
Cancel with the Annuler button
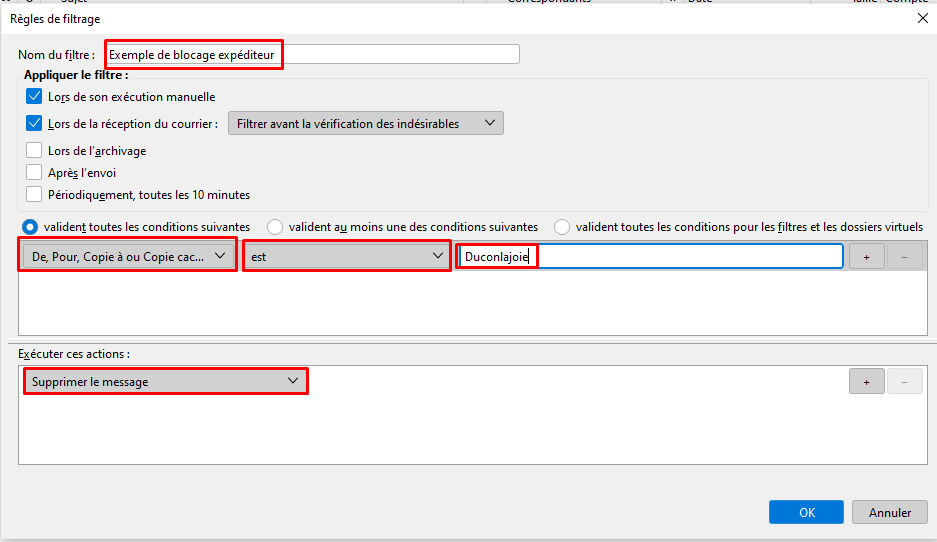pos(890,512)
